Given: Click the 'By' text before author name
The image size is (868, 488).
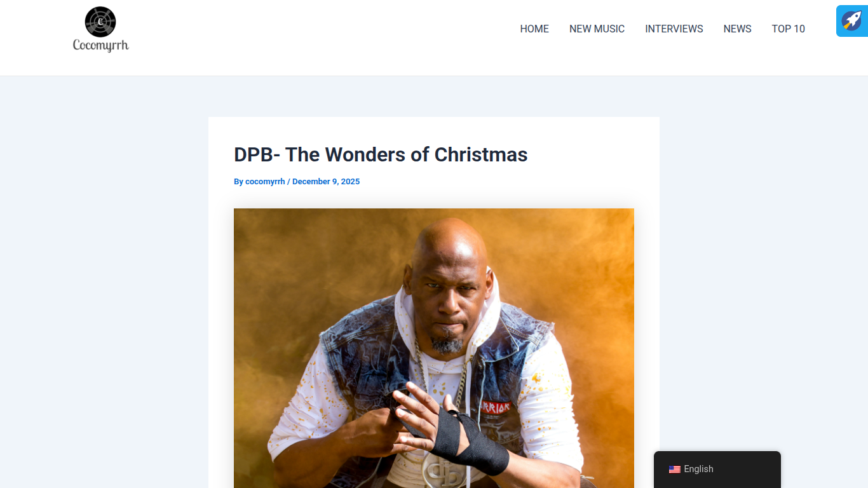Looking at the screenshot, I should coord(238,182).
